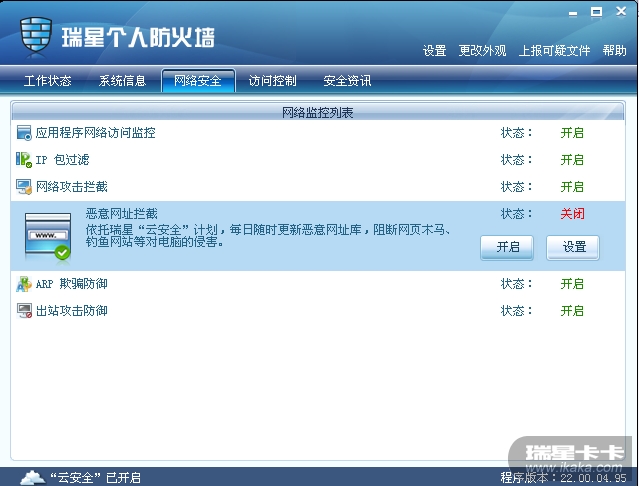Select the 应用程序网络访问监控 icon

tap(24, 133)
